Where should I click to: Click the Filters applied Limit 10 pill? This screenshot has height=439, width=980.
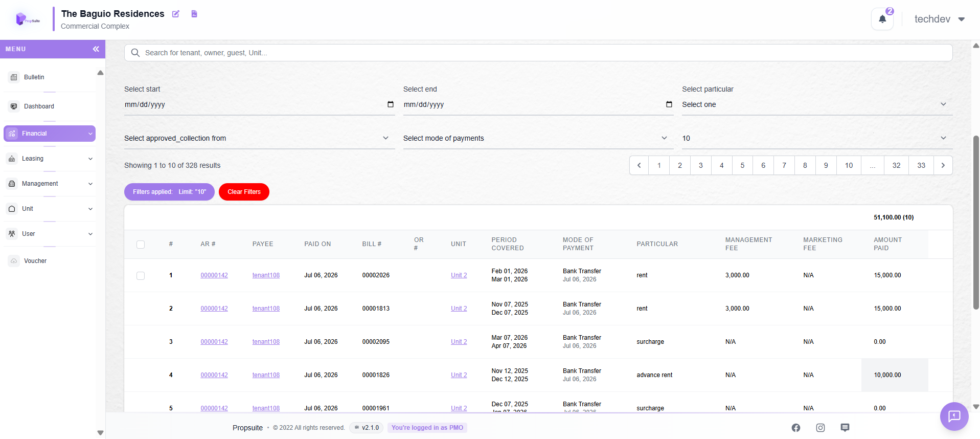[x=169, y=192]
